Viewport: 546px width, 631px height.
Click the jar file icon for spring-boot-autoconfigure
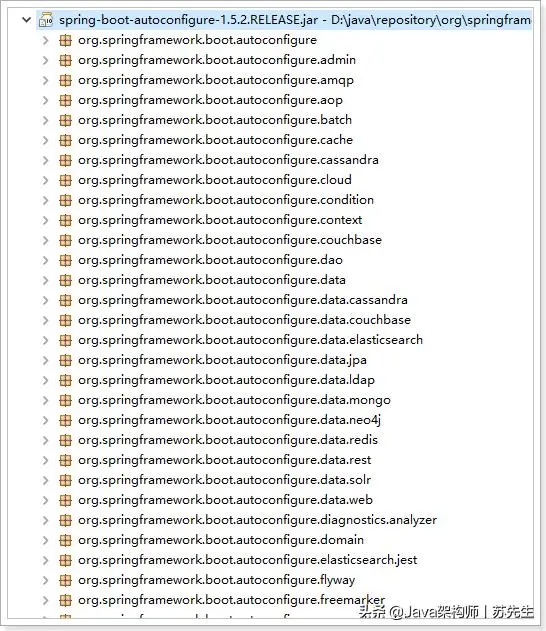coord(46,19)
